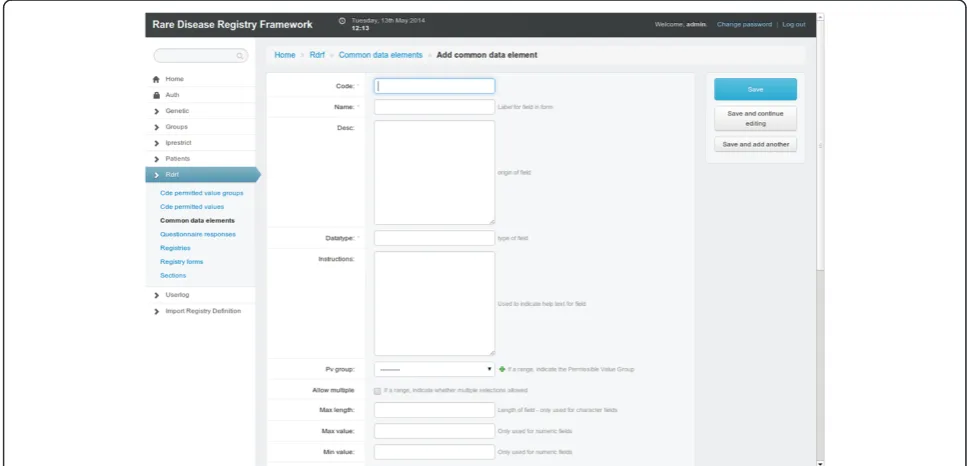This screenshot has width=967, height=466.
Task: Click the Home house icon in sidebar
Action: [156, 80]
